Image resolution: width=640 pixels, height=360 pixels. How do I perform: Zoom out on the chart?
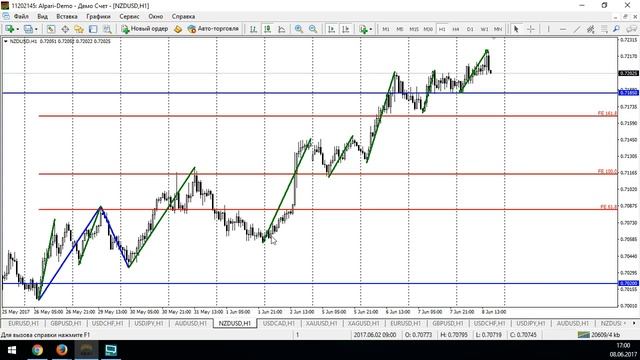pos(313,29)
